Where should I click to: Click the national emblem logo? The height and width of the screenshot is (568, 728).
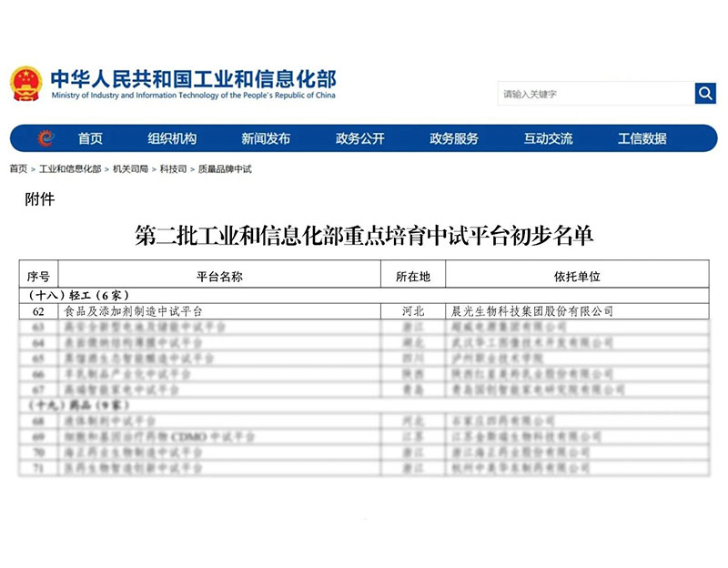coord(26,84)
